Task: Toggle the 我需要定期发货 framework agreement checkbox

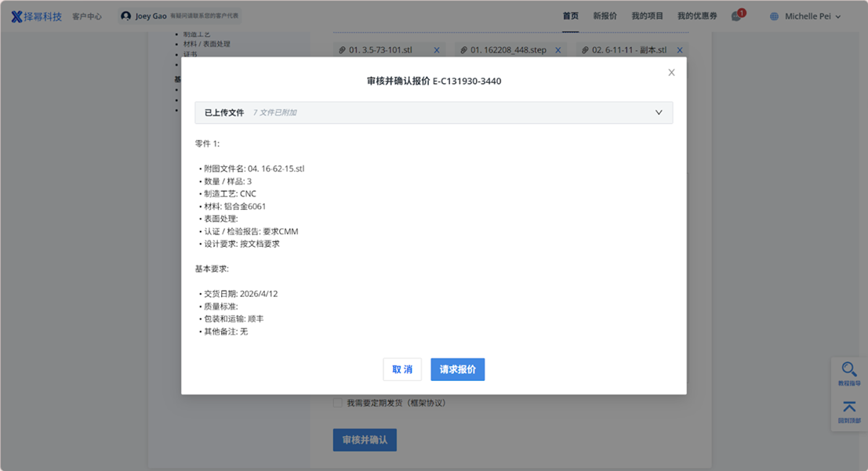Action: pyautogui.click(x=338, y=403)
